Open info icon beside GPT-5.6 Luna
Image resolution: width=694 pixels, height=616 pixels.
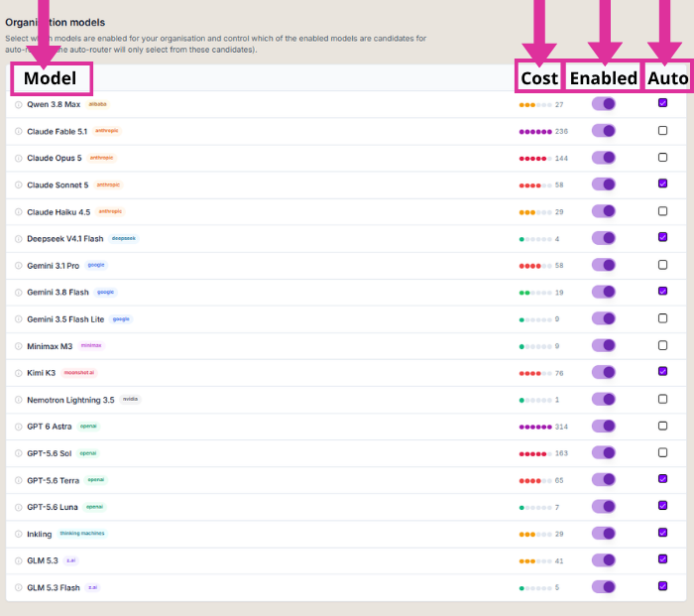[18, 508]
